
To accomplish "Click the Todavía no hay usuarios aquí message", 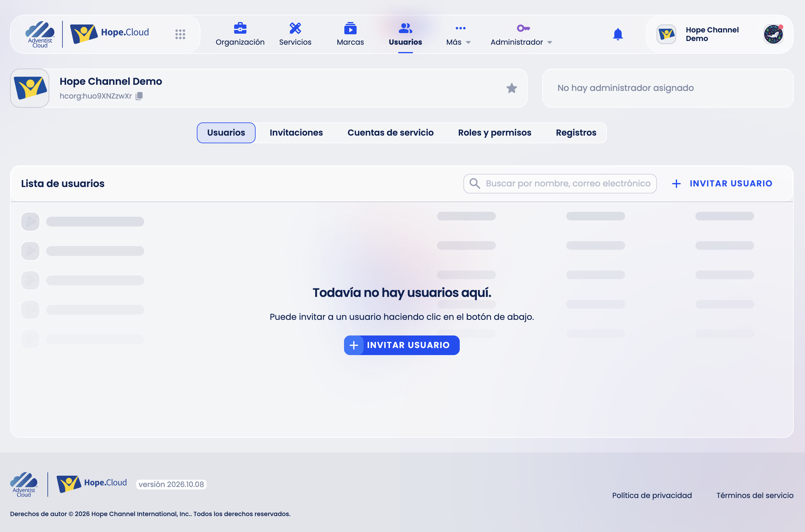I will pos(402,292).
